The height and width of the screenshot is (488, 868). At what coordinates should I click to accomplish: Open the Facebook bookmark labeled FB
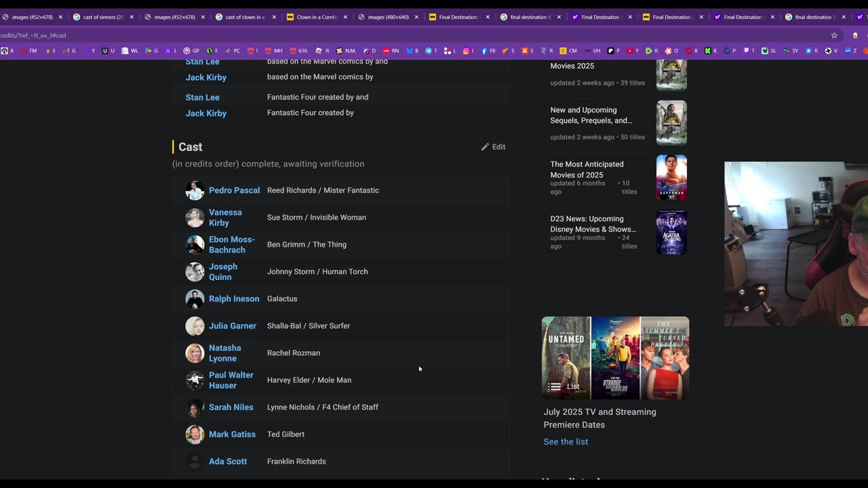(488, 51)
